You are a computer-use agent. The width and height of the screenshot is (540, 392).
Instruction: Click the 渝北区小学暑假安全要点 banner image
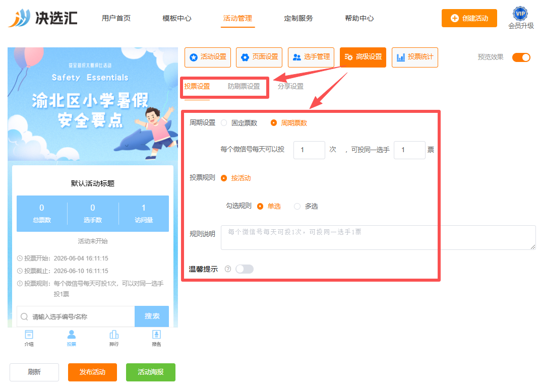(93, 104)
